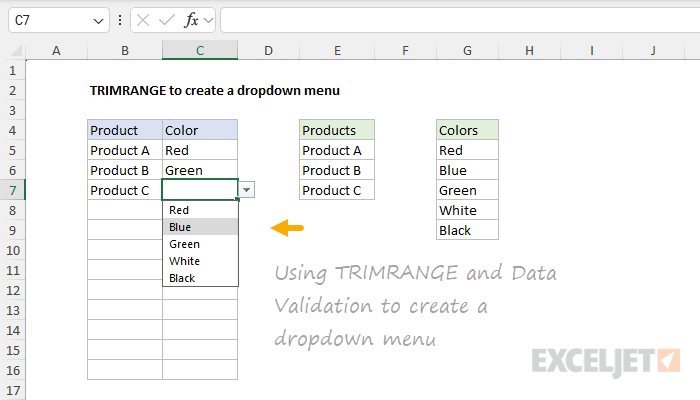Select the 'Color' header cell in C4
Screen dimensions: 700x400
coord(200,130)
